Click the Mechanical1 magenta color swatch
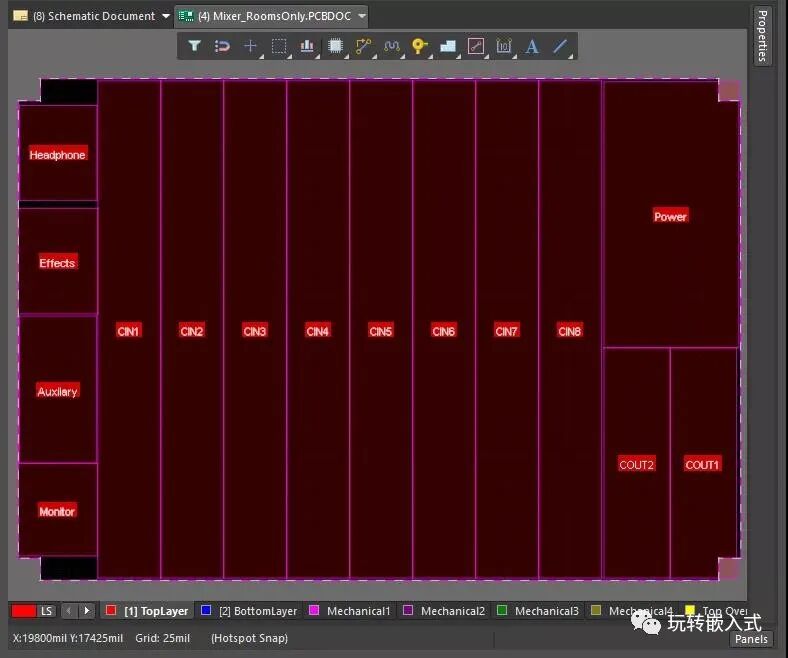 (x=314, y=610)
